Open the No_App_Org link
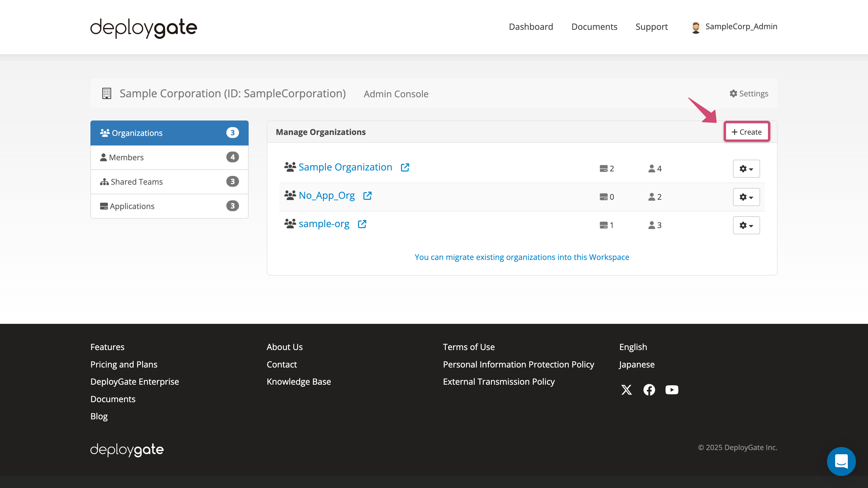 point(326,195)
